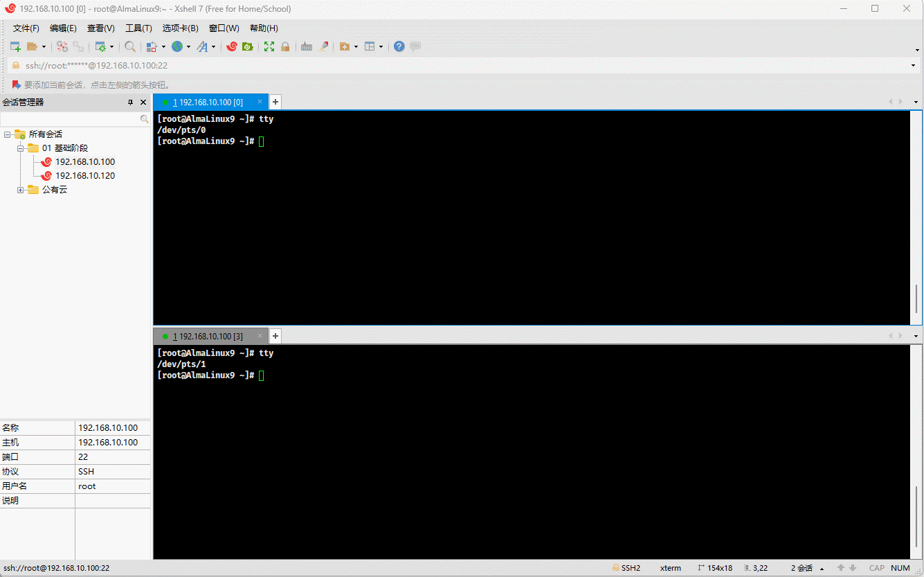Viewport: 924px width, 577px height.
Task: Switch to the 192.168.10.100 [3] tab
Action: pyautogui.click(x=208, y=336)
